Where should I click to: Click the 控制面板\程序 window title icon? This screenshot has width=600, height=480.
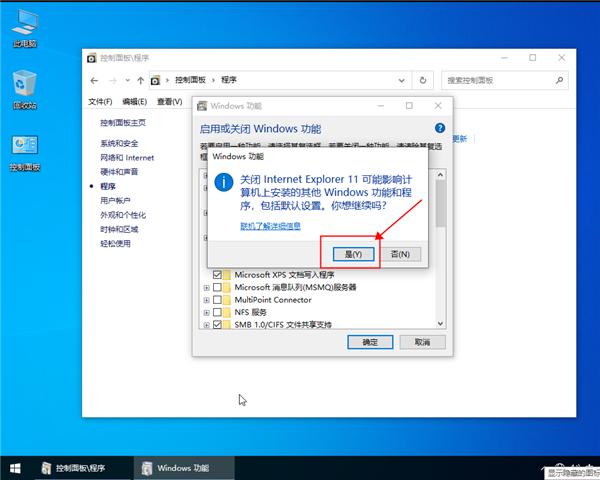click(91, 58)
